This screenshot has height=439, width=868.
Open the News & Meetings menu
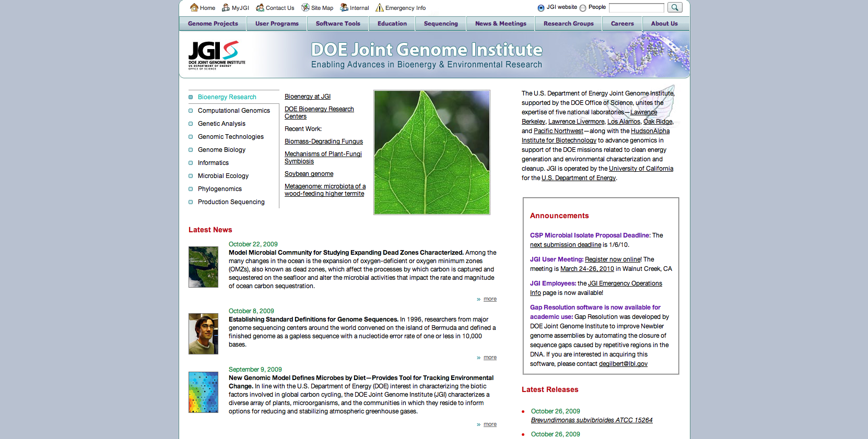coord(501,23)
